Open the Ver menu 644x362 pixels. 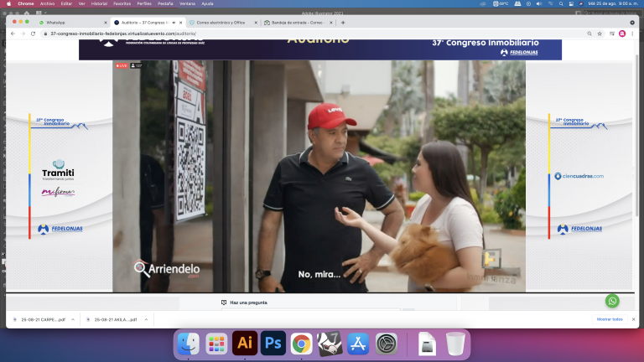click(x=81, y=3)
